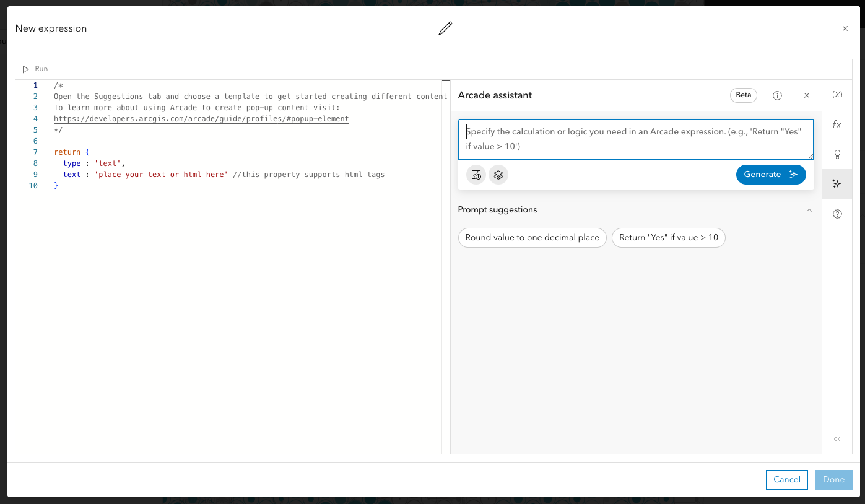Open the developers.arcgis.com popup-element link
This screenshot has width=865, height=504.
[x=201, y=119]
